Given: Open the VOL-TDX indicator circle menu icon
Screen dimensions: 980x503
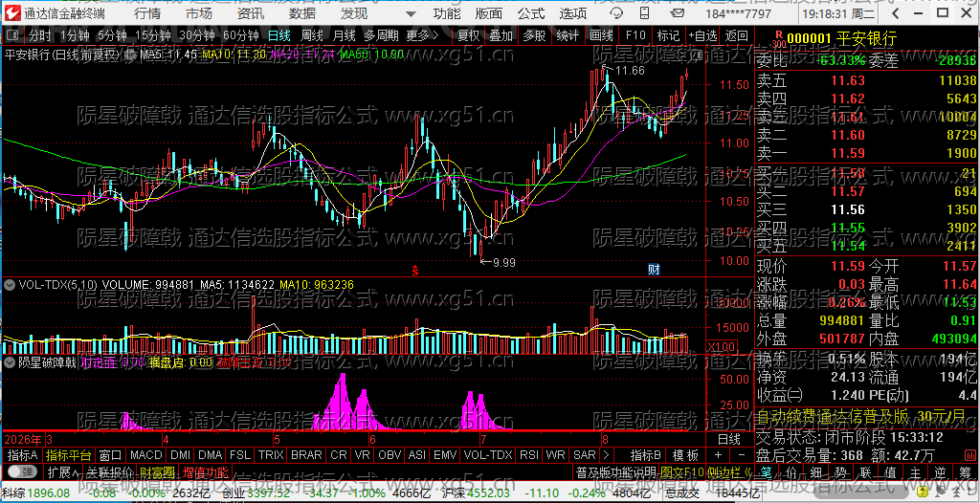Looking at the screenshot, I should pos(10,284).
